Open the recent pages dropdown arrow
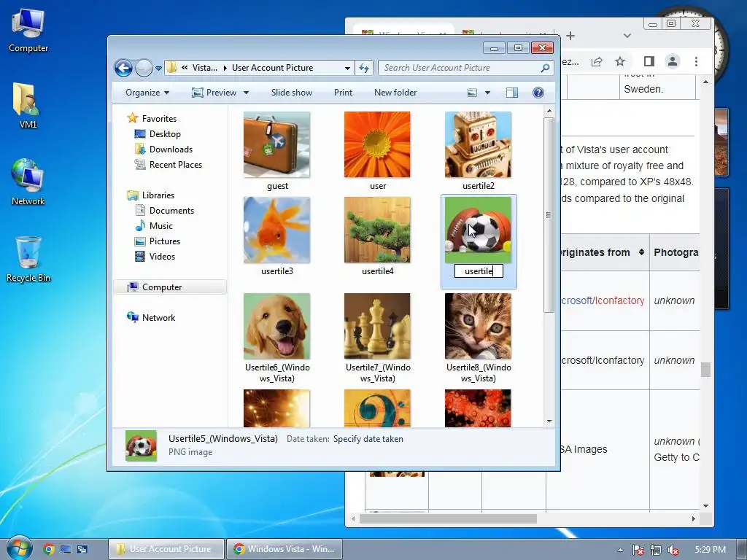The image size is (747, 560). (x=158, y=68)
